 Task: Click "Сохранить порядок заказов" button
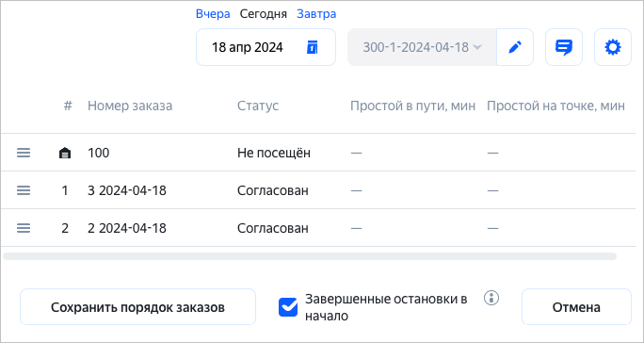tap(138, 307)
